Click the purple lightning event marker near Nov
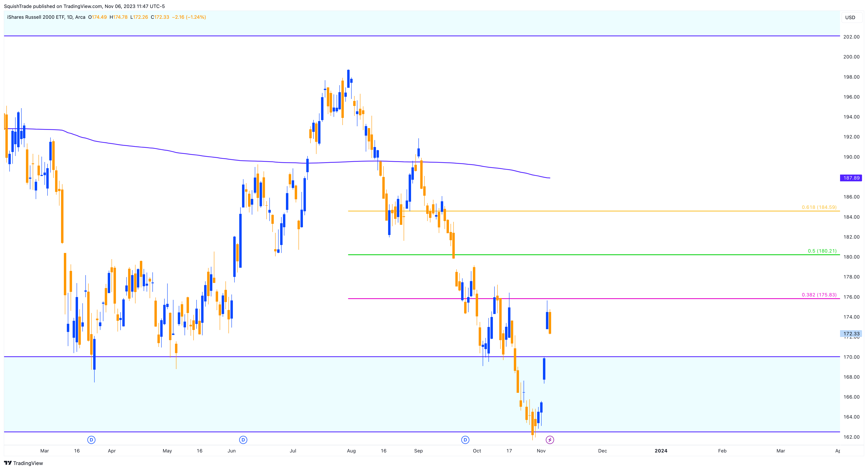Image resolution: width=868 pixels, height=470 pixels. point(550,440)
